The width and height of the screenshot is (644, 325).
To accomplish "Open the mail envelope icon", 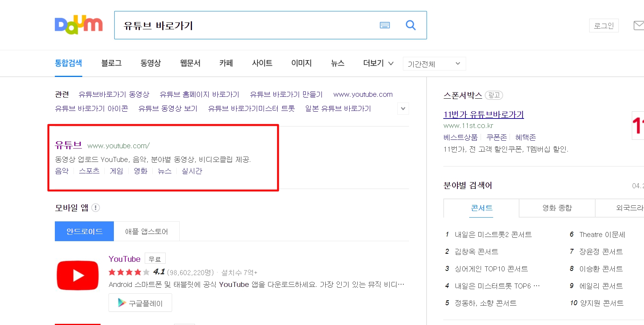I will 639,26.
